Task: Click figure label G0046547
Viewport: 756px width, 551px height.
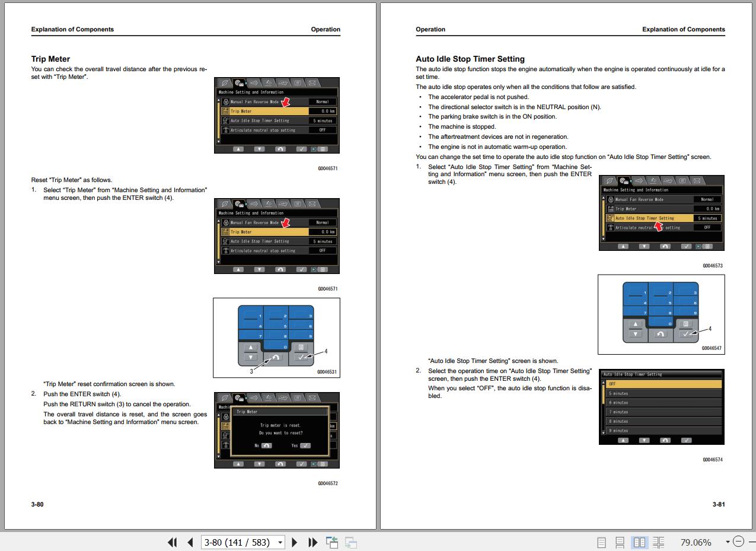Action: click(712, 348)
